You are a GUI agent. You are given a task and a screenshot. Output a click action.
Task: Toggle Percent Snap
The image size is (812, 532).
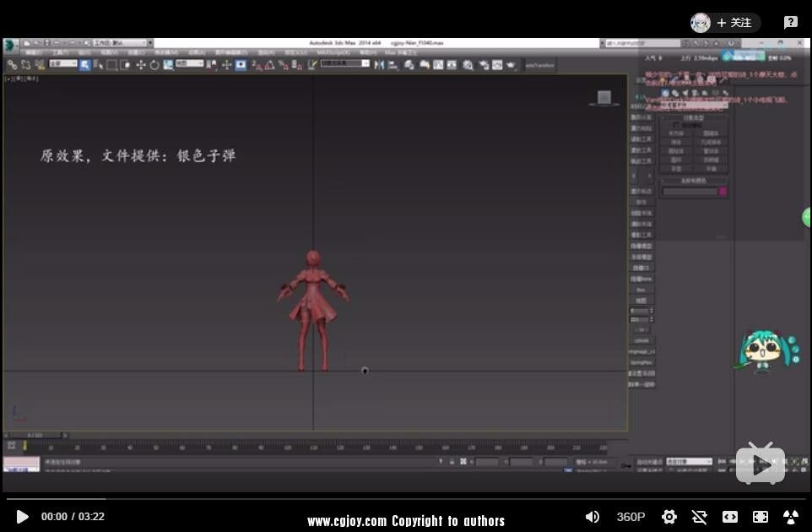click(284, 65)
